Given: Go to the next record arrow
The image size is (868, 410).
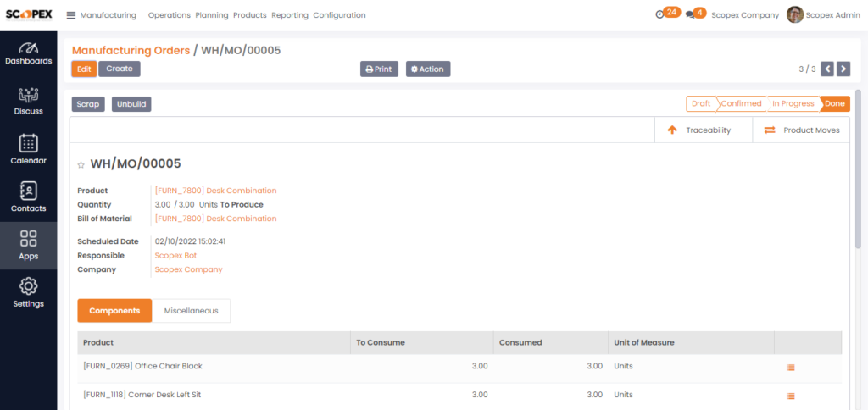Looking at the screenshot, I should (843, 69).
